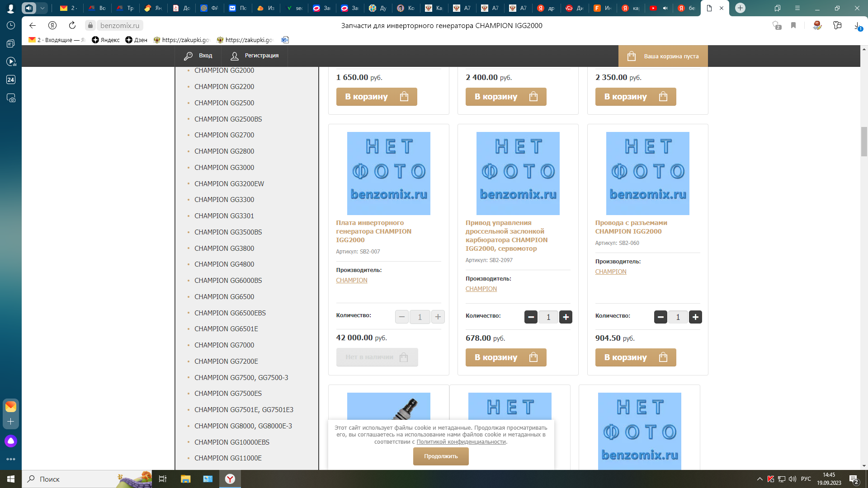Decrease quantity of wires SB2-060 item
Image resolution: width=868 pixels, height=488 pixels.
tap(660, 317)
